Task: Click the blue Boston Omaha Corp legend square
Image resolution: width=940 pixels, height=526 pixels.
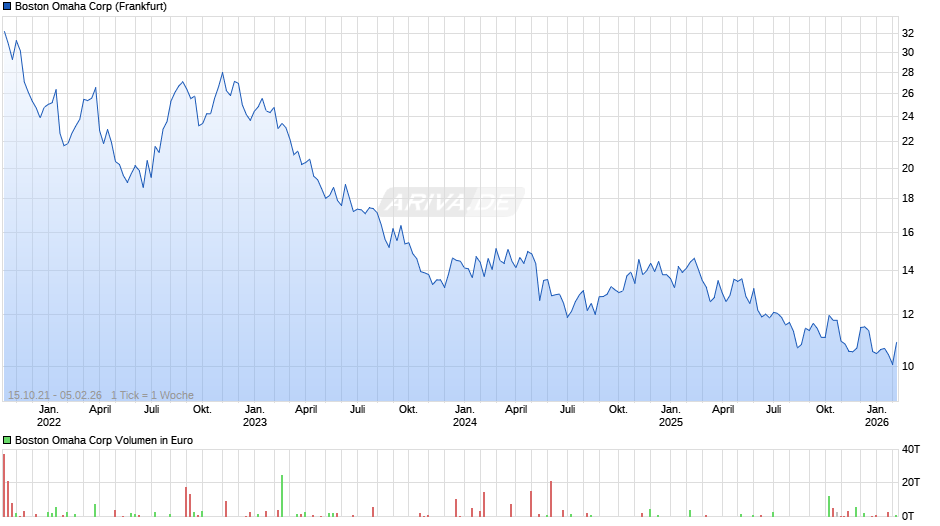Action: [7, 7]
